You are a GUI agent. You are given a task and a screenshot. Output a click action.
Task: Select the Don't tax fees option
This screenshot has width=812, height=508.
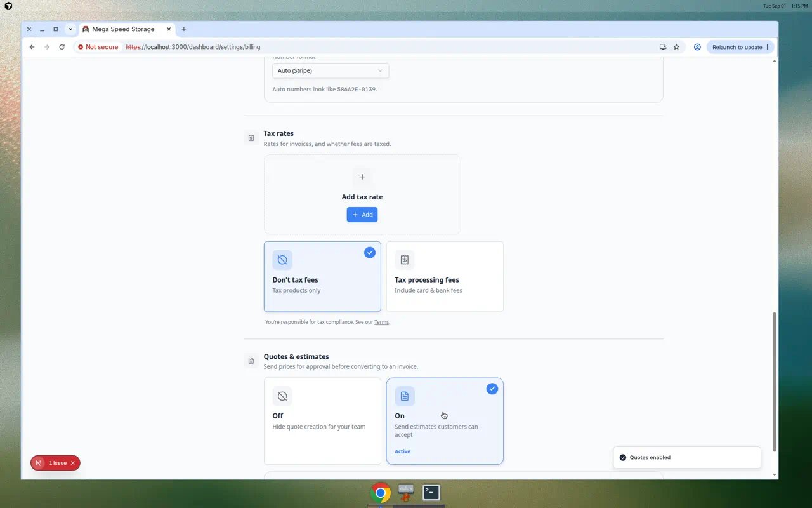322,276
